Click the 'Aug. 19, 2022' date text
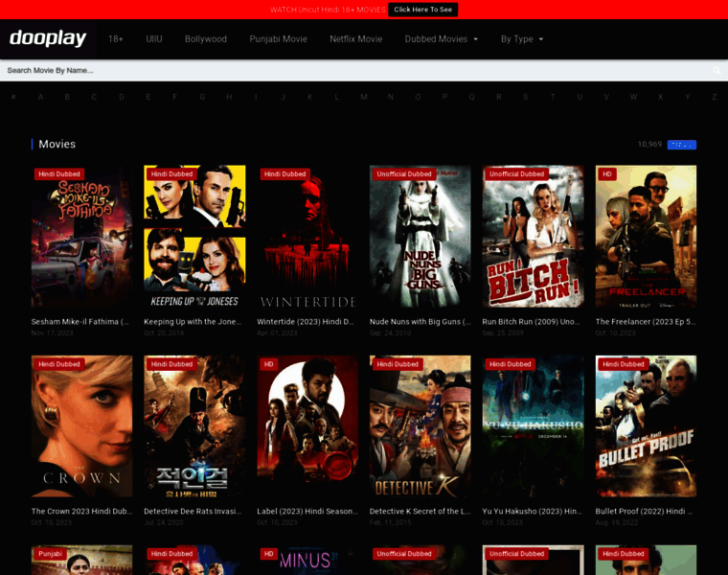 click(x=616, y=522)
